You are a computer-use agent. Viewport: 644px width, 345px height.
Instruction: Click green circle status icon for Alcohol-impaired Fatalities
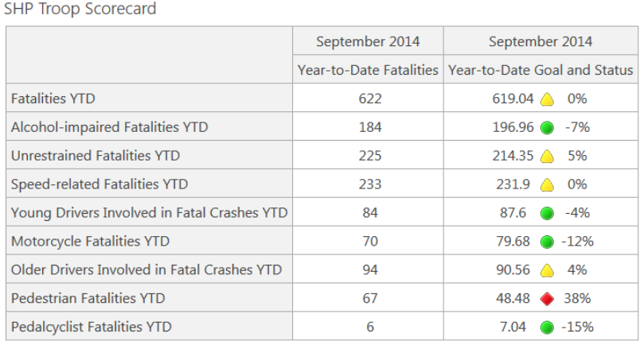click(547, 127)
